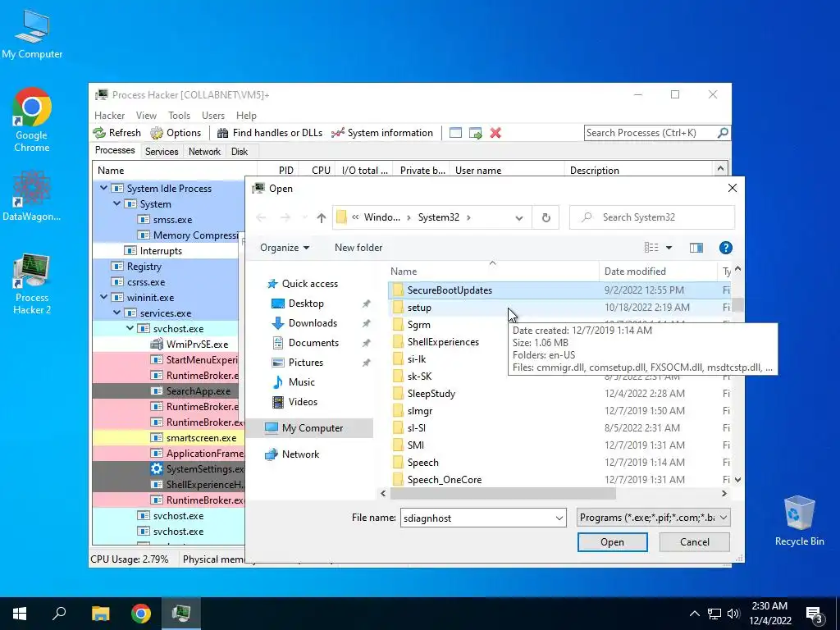Click the red X terminate toolbar icon
Screen dimensions: 840x630
495,133
